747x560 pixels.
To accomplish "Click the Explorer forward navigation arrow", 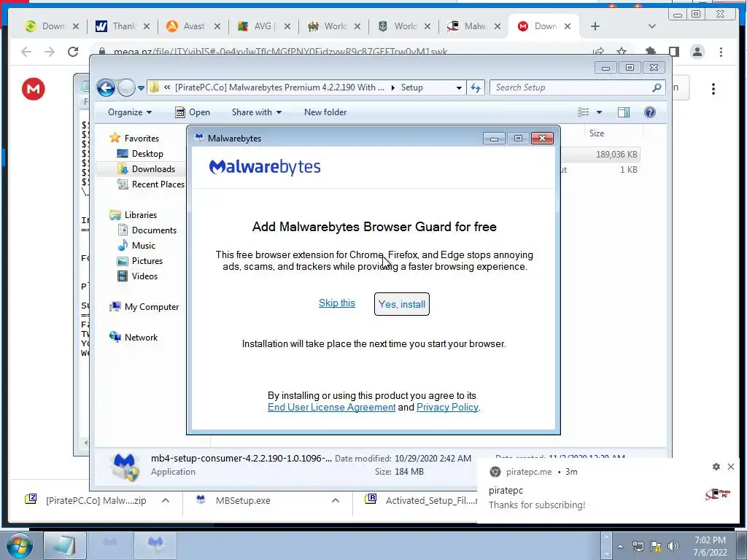I will click(126, 87).
